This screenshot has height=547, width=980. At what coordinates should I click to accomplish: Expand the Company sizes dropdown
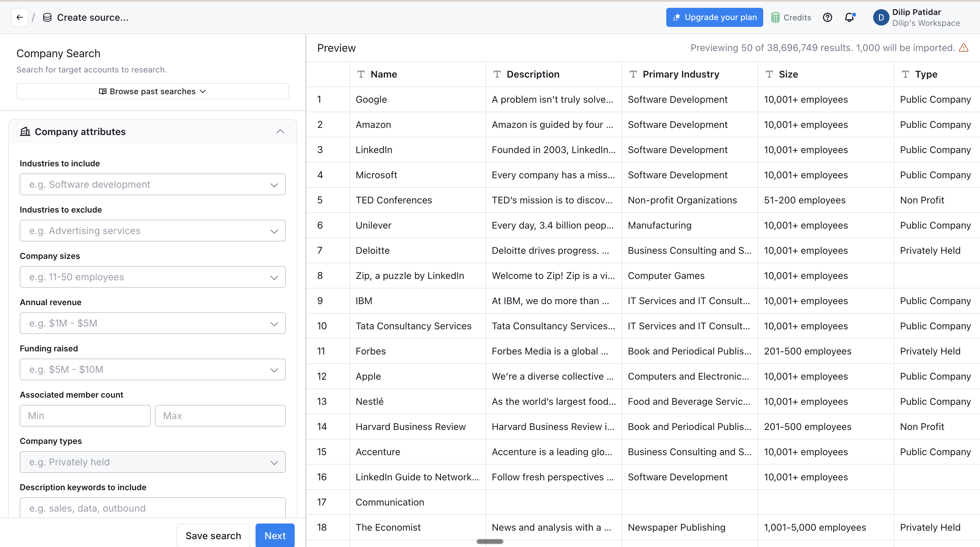[152, 277]
